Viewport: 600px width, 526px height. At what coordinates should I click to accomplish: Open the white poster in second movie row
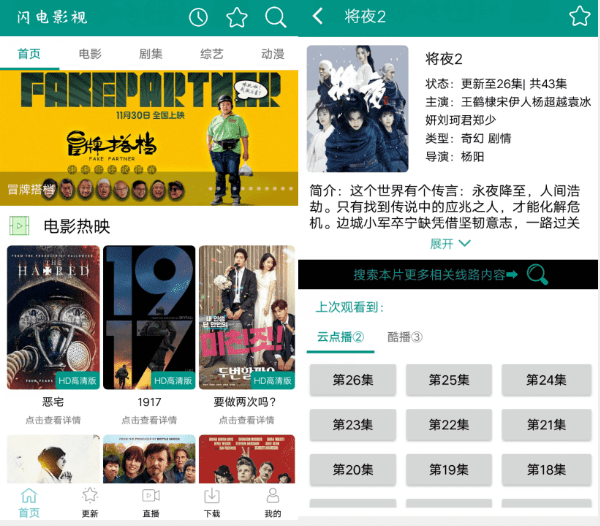point(53,459)
